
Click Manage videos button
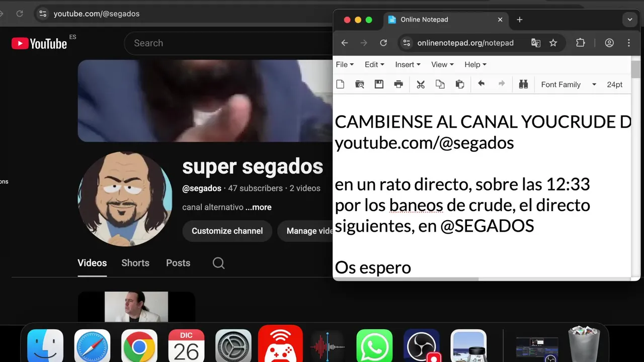(305, 231)
